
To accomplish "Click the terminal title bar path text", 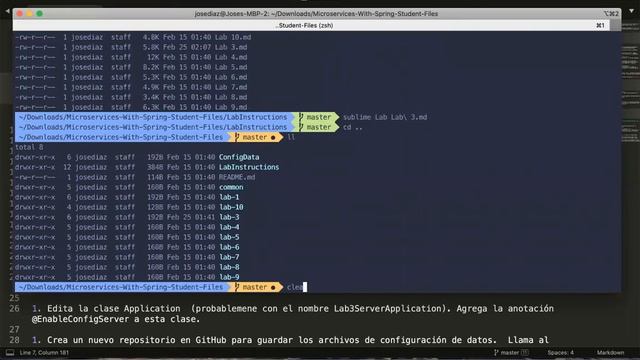I will coord(316,13).
